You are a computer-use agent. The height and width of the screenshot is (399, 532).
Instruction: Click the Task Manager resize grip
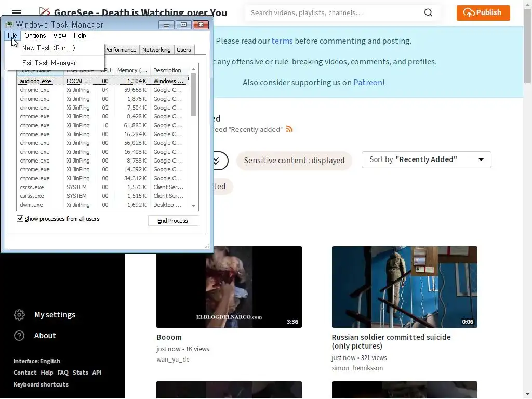click(x=207, y=246)
